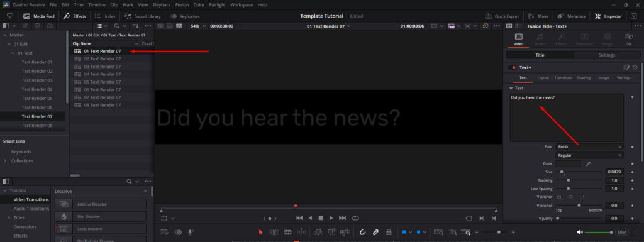Viewport: 644px width, 242px height.
Task: Collapse the Text section in Inspector
Action: pos(511,88)
